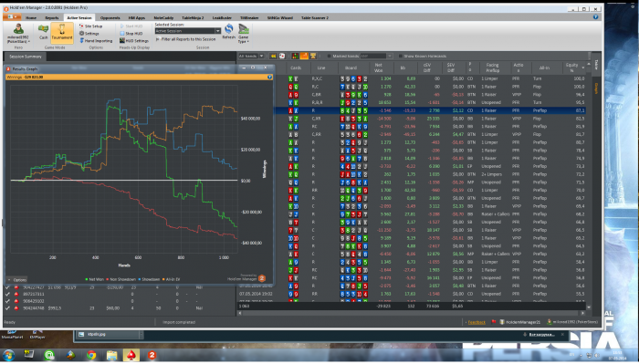Expand the graph Options panel
This screenshot has height=364, width=639.
click(17, 280)
